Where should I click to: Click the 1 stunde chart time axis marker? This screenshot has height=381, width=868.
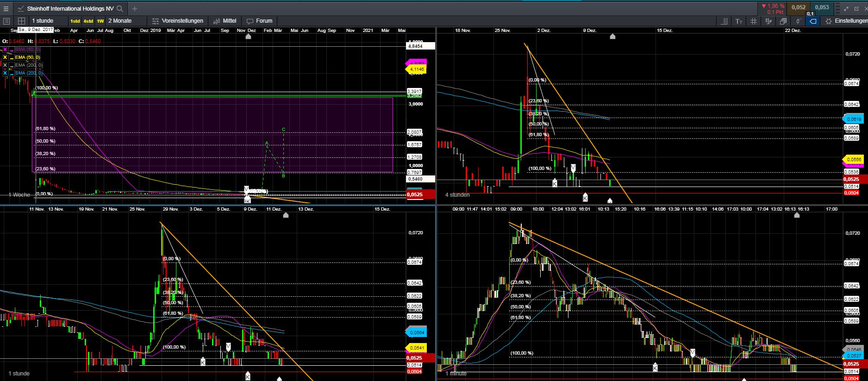click(x=286, y=215)
